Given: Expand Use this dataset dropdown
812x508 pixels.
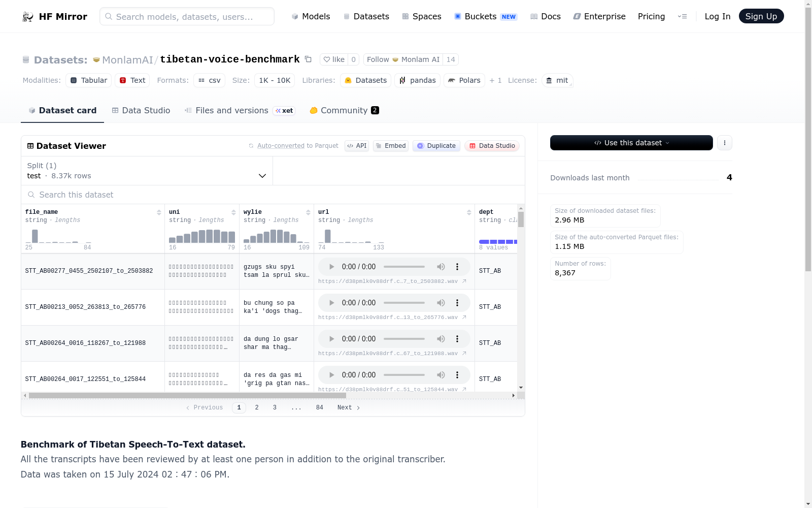Looking at the screenshot, I should (x=631, y=143).
